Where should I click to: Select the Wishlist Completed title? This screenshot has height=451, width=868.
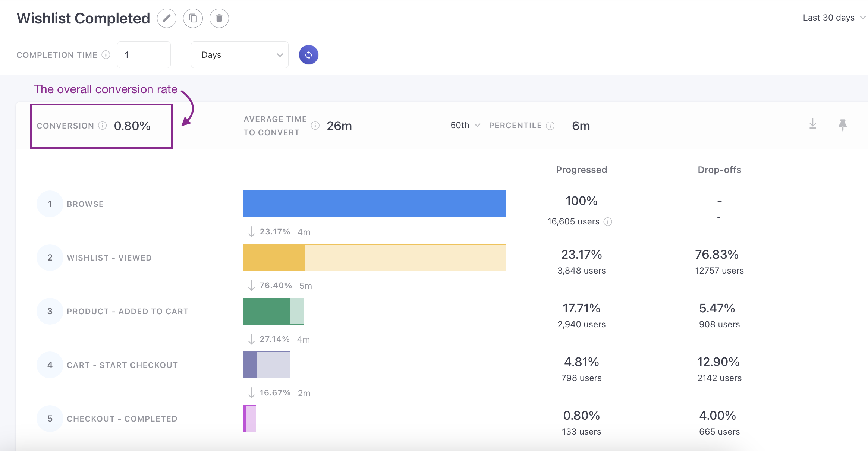83,18
